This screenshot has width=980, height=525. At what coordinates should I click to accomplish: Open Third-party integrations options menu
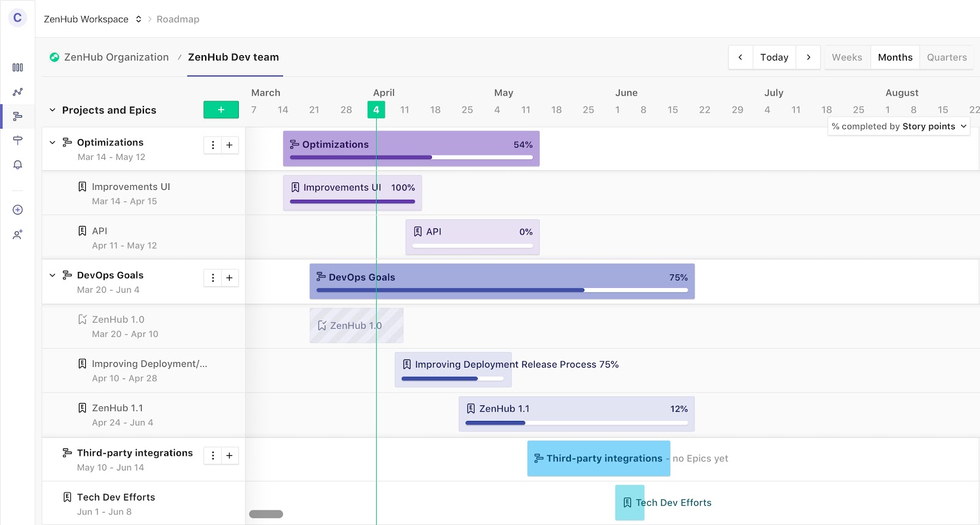click(x=213, y=456)
